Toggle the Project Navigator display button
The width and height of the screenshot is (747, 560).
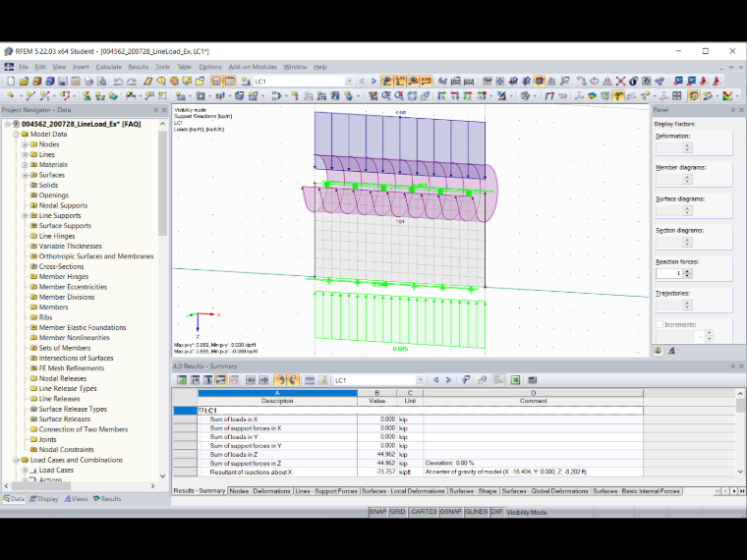click(x=217, y=82)
